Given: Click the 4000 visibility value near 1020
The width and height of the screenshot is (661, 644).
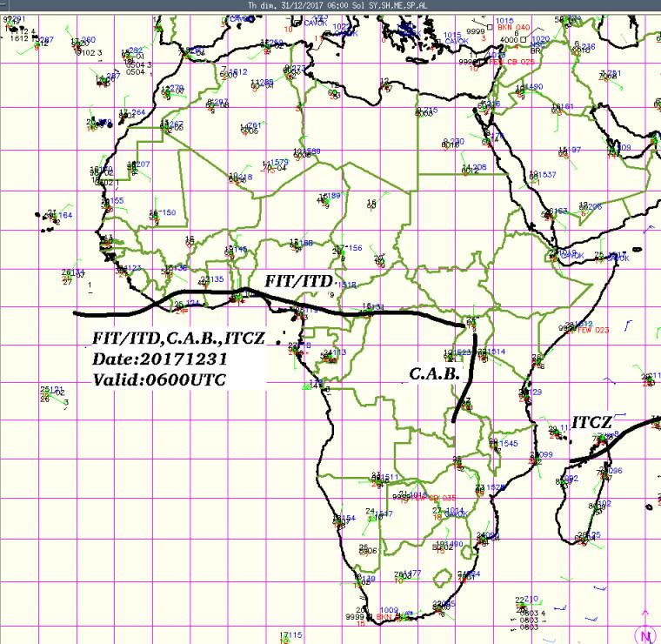Looking at the screenshot, I should 510,40.
